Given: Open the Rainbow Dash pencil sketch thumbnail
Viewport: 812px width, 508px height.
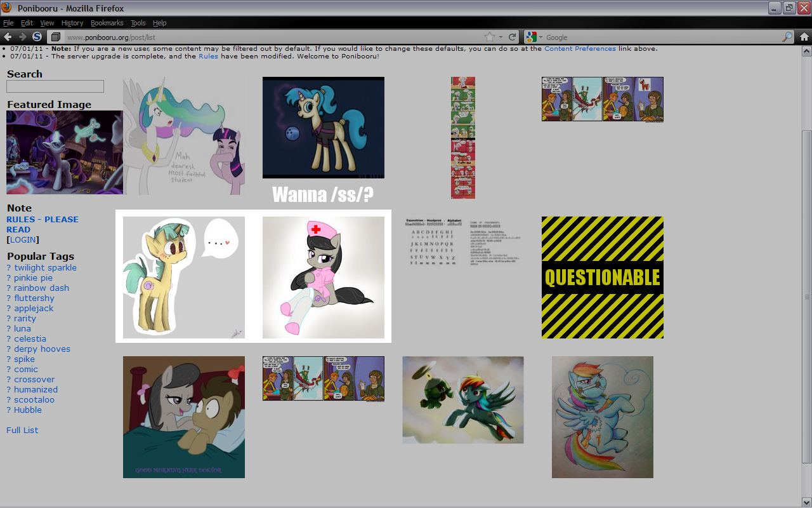Looking at the screenshot, I should tap(603, 417).
